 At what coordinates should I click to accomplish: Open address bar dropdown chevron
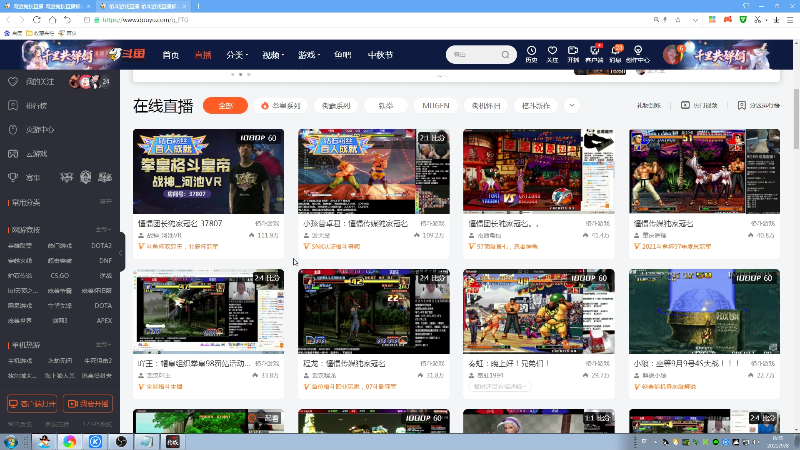[695, 20]
